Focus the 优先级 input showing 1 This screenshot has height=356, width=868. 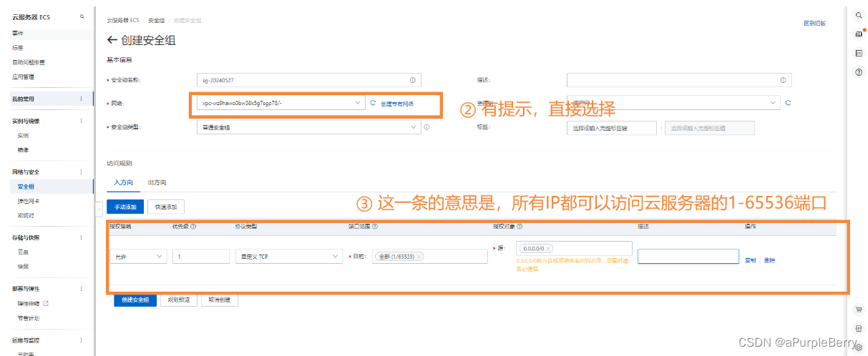(201, 257)
